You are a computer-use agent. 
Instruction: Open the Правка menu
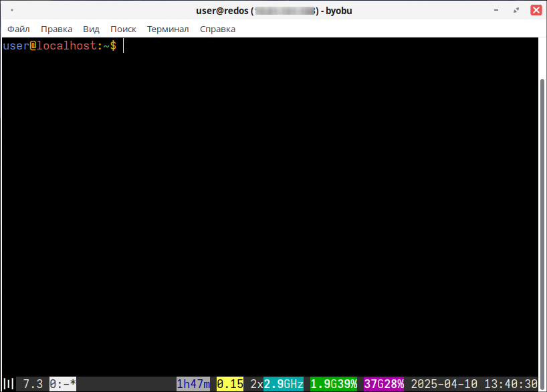point(57,29)
